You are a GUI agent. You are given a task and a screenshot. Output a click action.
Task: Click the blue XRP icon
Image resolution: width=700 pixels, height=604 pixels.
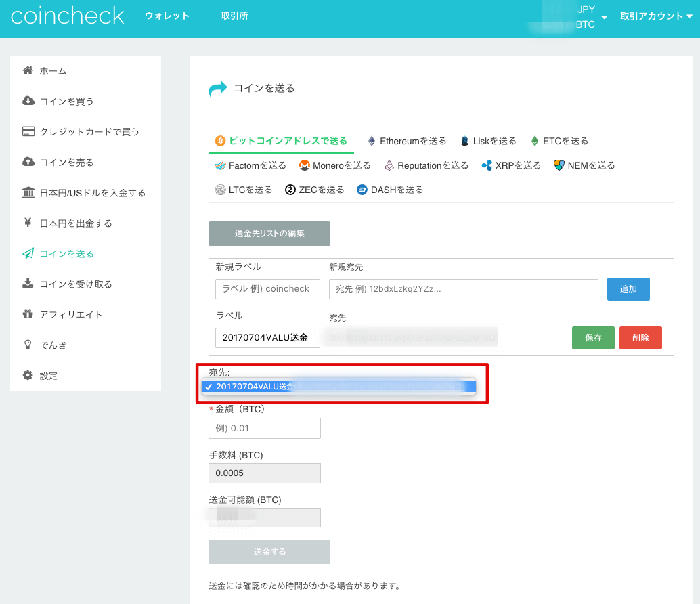point(487,166)
